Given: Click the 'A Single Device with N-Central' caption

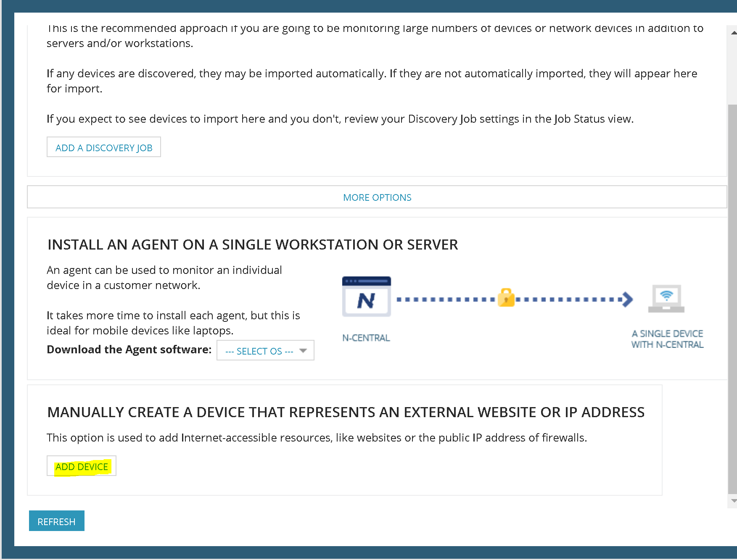Looking at the screenshot, I should click(x=667, y=339).
